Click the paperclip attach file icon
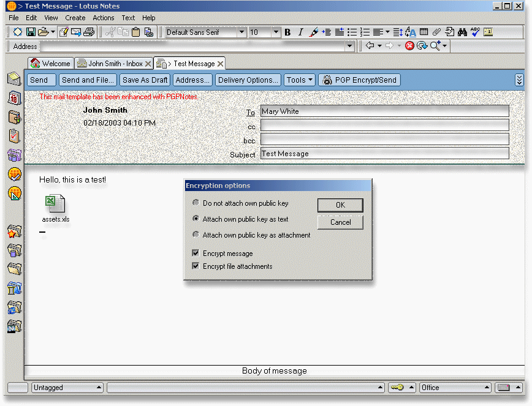 (436, 32)
